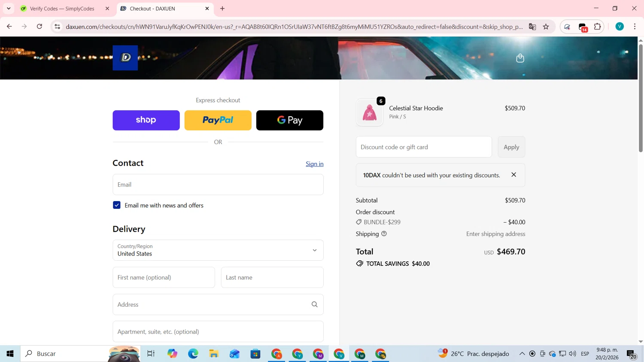Click the Discount code or gift card field
644x362 pixels.
pos(424,147)
